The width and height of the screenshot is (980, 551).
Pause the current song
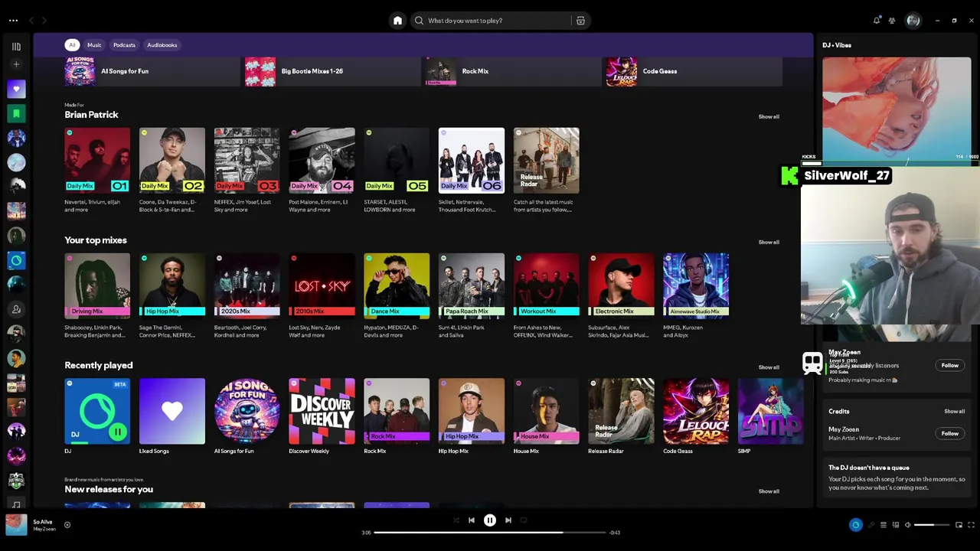click(x=490, y=520)
